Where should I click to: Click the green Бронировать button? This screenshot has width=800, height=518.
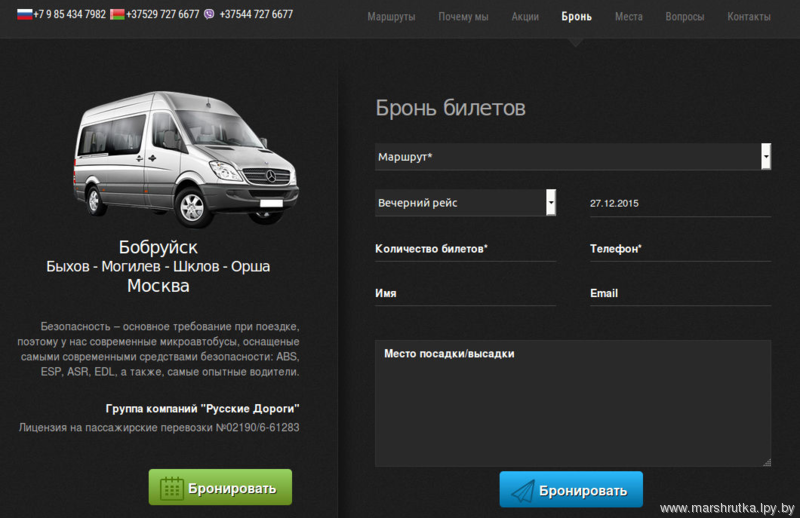[220, 487]
